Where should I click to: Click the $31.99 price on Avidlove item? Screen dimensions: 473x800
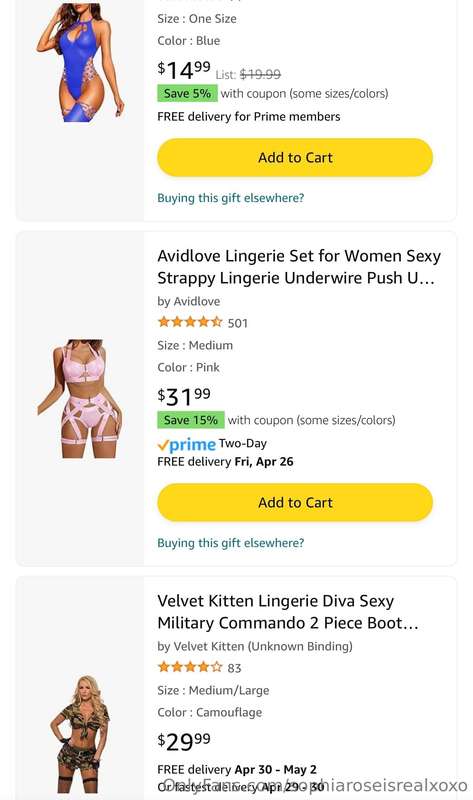tap(184, 396)
